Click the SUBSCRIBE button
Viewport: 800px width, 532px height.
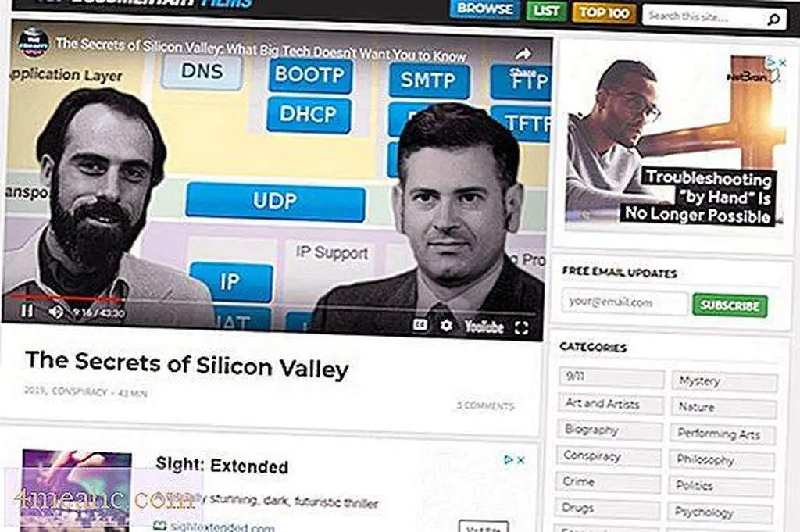tap(730, 305)
